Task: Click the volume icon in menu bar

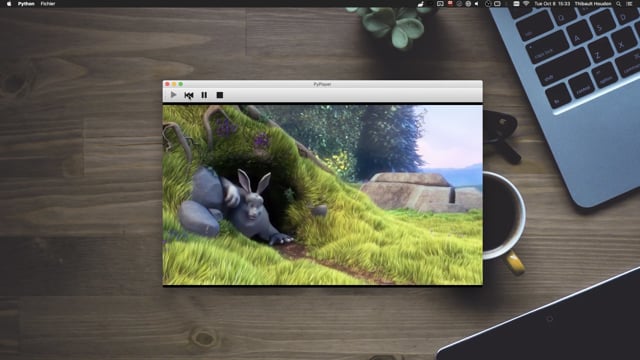Action: [x=476, y=4]
